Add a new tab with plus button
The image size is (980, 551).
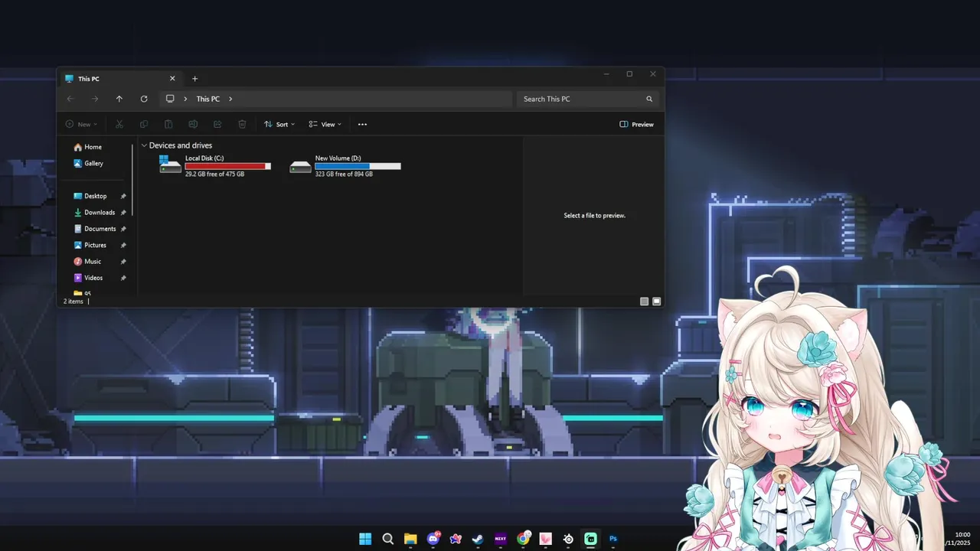tap(194, 79)
